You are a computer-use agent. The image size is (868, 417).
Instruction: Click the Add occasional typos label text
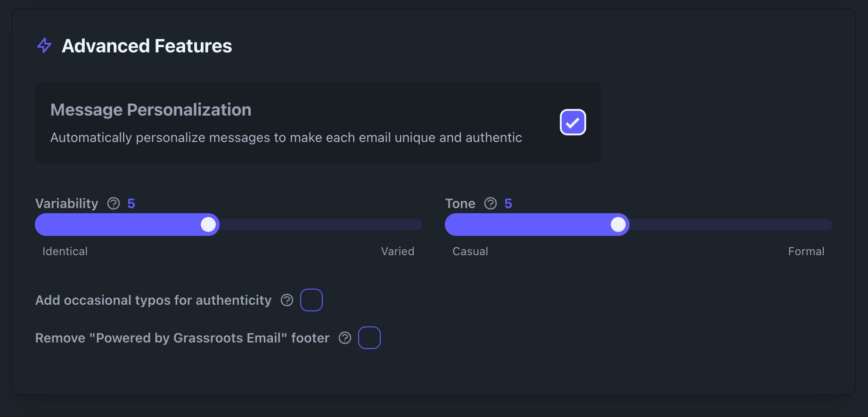[153, 300]
